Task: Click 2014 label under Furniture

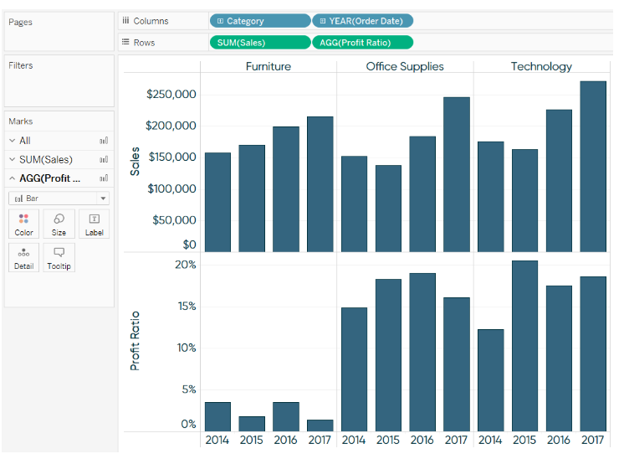Action: point(217,440)
